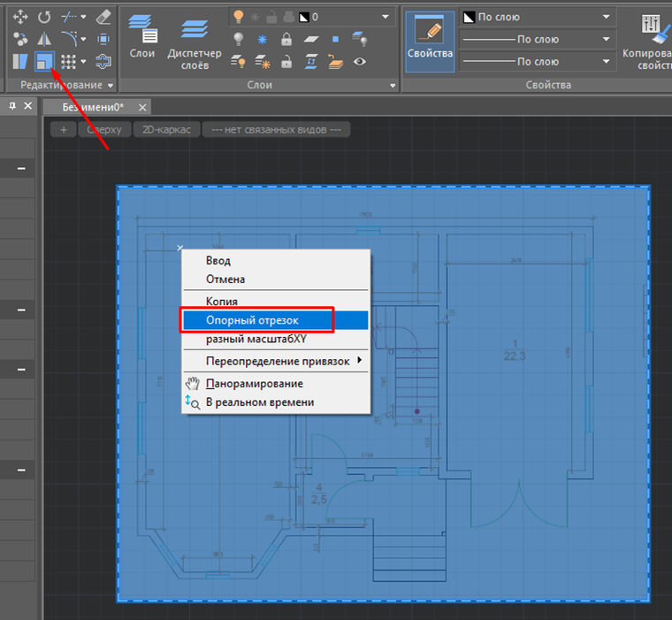This screenshot has width=672, height=620.
Task: Select Копия in the context menu
Action: click(x=222, y=301)
